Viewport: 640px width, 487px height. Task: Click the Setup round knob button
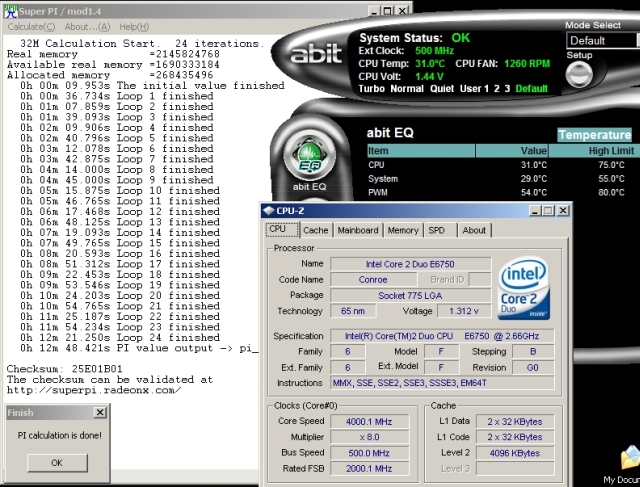coord(579,75)
